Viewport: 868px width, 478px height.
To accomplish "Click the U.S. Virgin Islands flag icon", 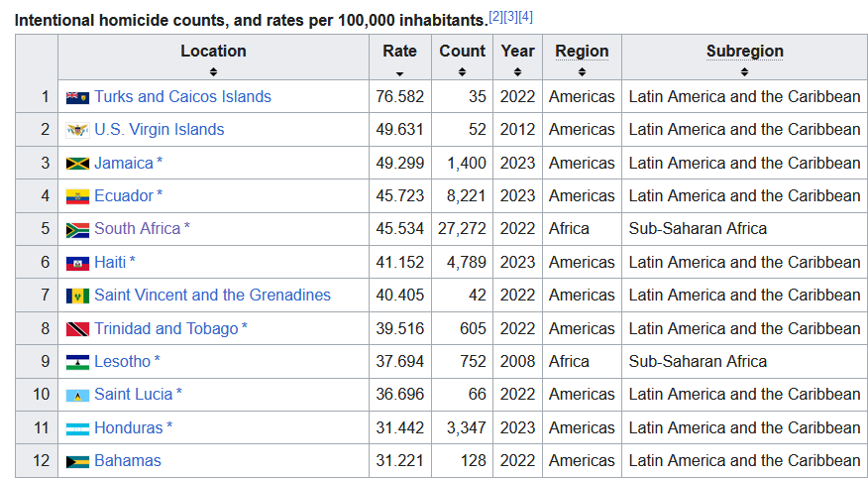I will pyautogui.click(x=77, y=131).
